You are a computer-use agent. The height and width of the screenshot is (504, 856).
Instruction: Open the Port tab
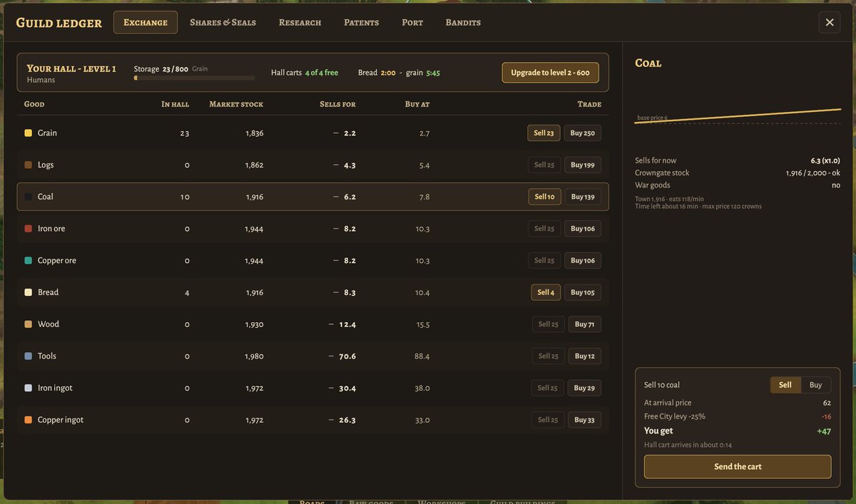pyautogui.click(x=412, y=22)
